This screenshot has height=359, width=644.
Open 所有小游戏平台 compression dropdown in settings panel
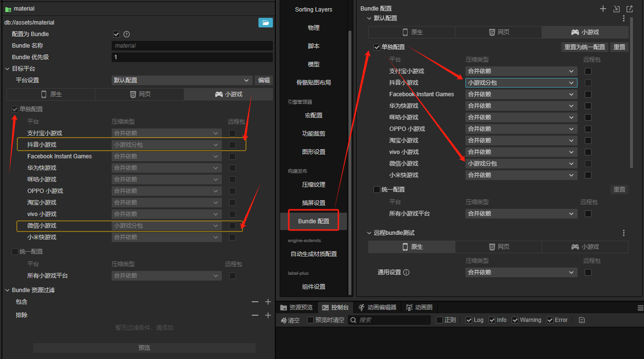[521, 214]
